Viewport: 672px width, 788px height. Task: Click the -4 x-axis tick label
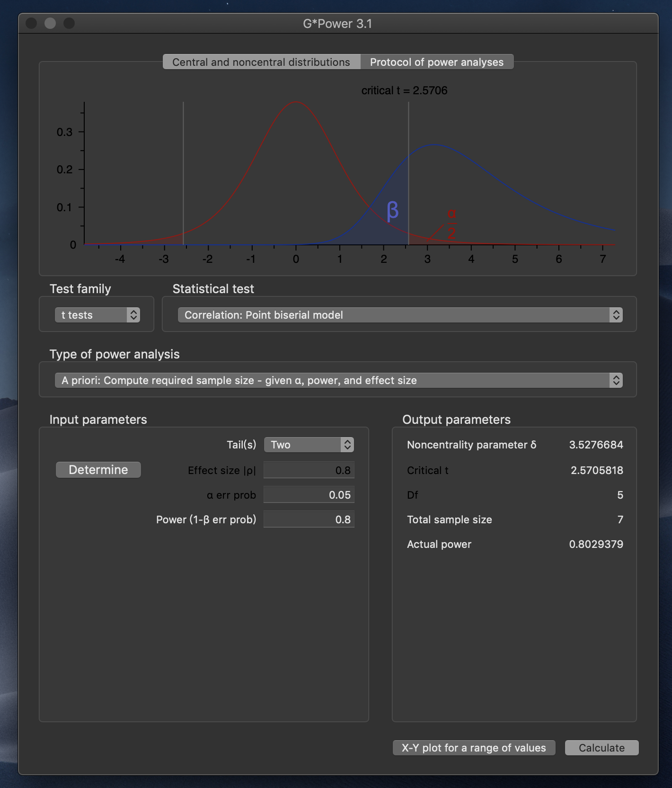(120, 259)
